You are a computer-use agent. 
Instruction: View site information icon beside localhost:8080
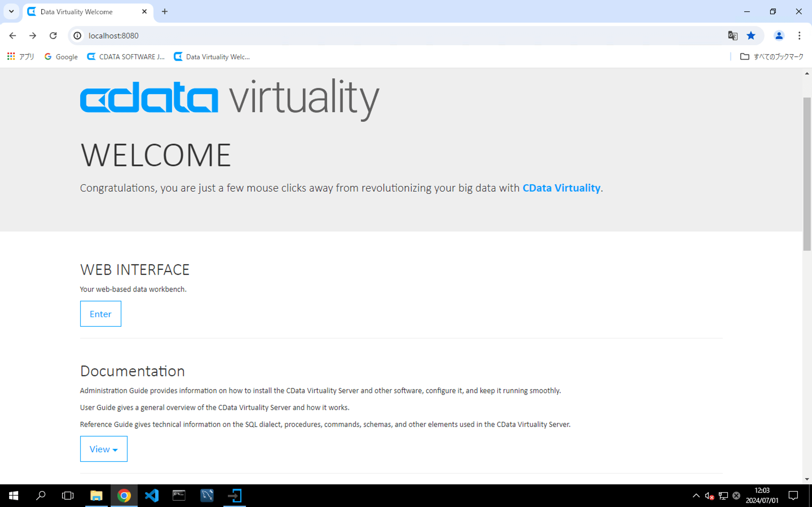tap(78, 35)
